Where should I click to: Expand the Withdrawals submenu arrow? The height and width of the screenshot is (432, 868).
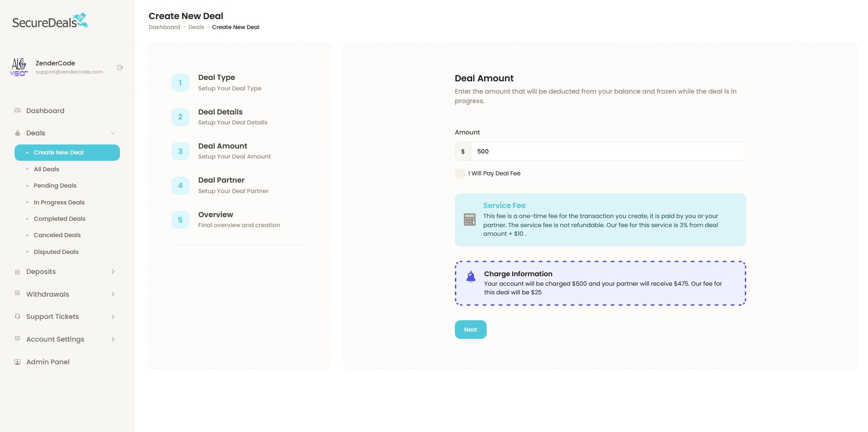113,294
